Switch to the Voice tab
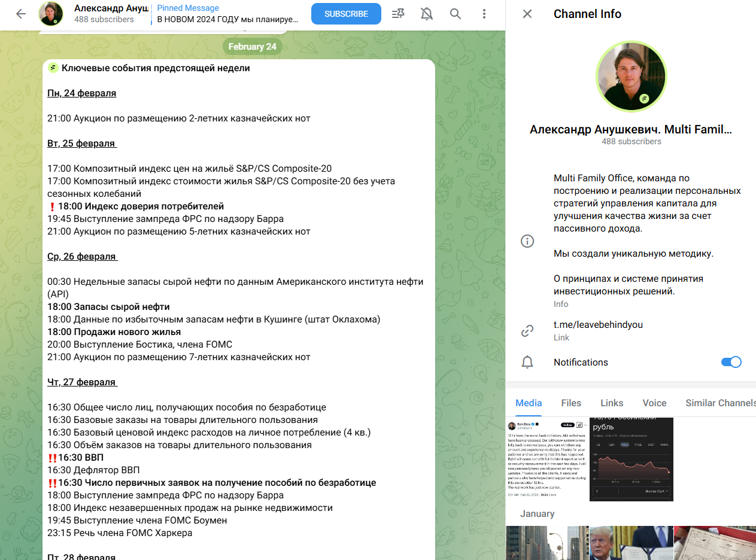This screenshot has width=756, height=560. (x=654, y=403)
